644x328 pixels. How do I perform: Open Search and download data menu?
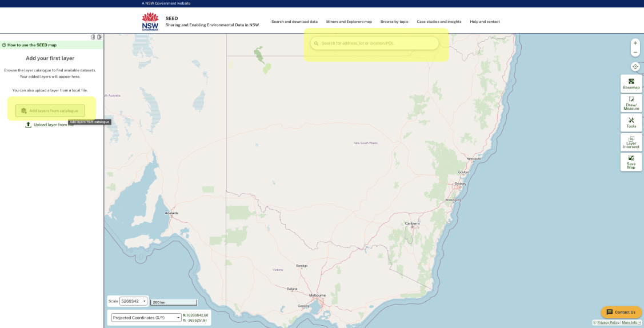point(294,22)
